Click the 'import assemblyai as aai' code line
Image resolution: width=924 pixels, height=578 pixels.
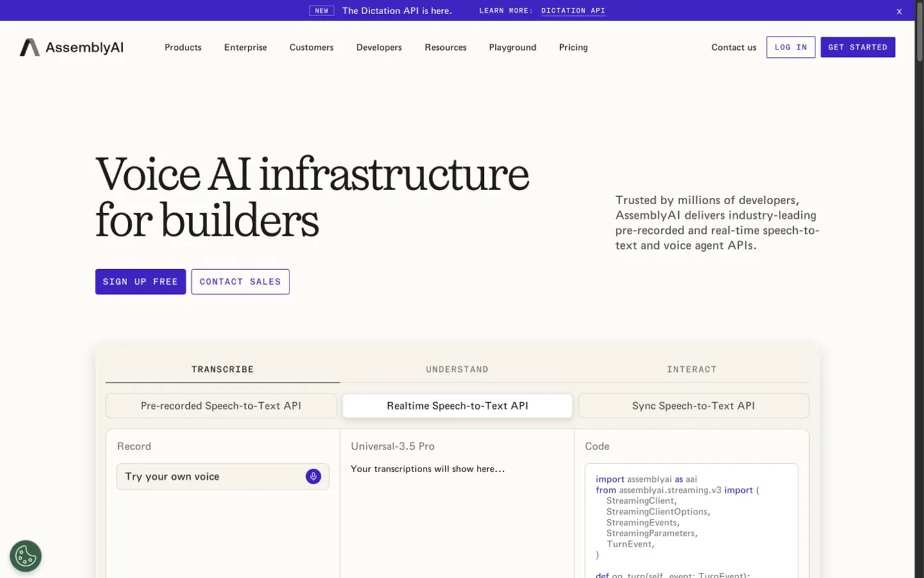tap(646, 479)
